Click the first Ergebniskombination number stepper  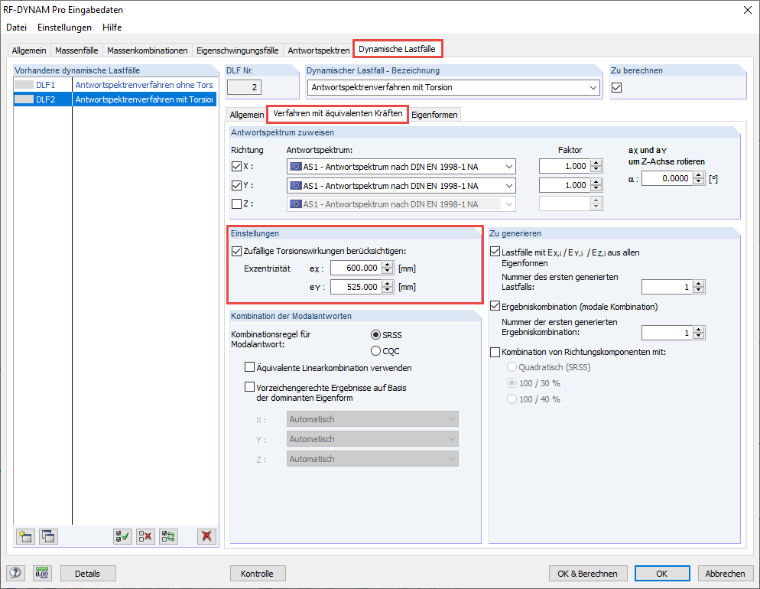698,333
